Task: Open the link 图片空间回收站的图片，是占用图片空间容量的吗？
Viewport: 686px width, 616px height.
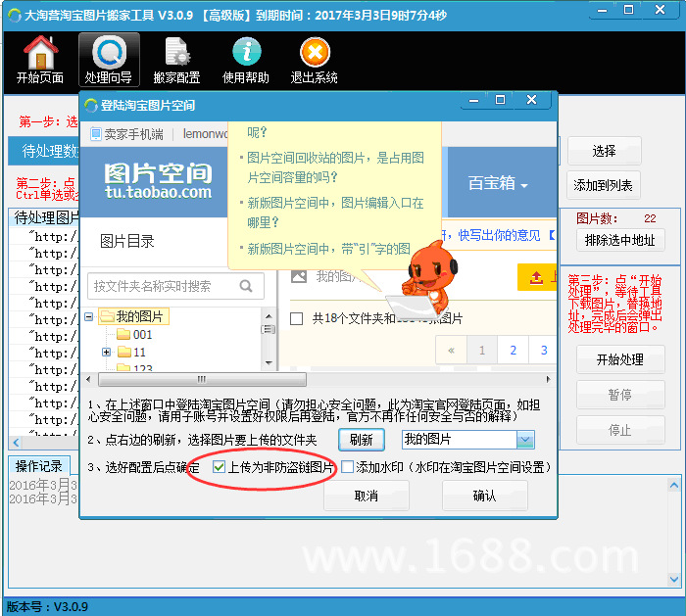Action: pos(335,167)
